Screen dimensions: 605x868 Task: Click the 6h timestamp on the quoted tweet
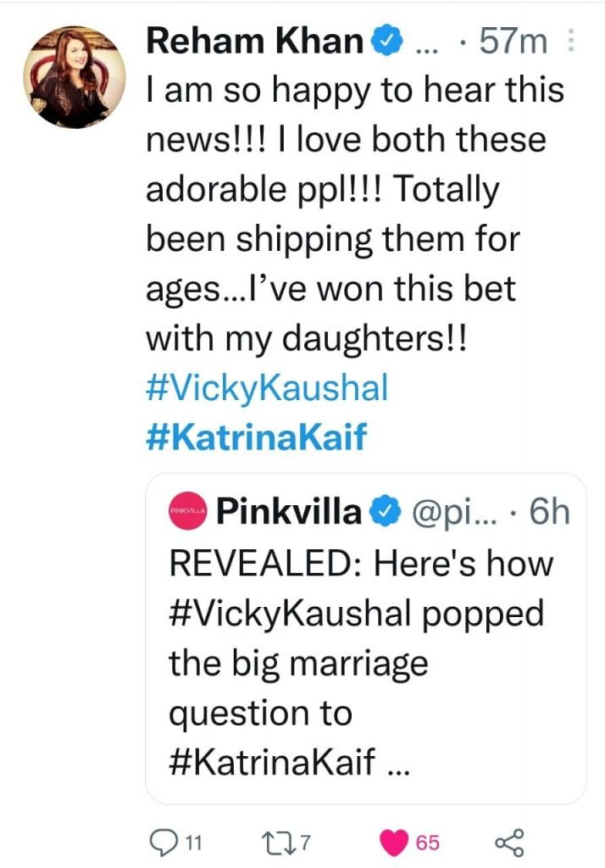click(547, 513)
